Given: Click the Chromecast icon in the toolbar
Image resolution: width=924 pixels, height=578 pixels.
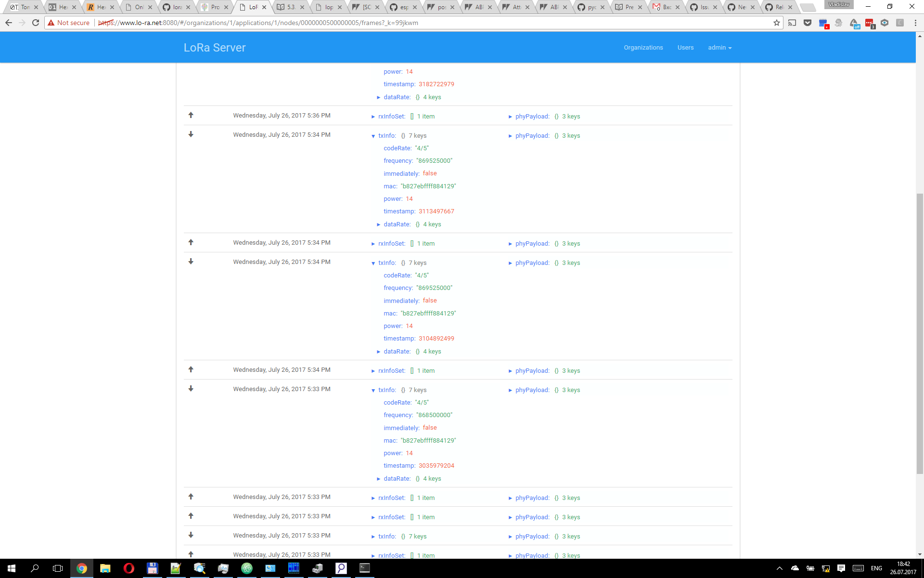Looking at the screenshot, I should pos(792,23).
